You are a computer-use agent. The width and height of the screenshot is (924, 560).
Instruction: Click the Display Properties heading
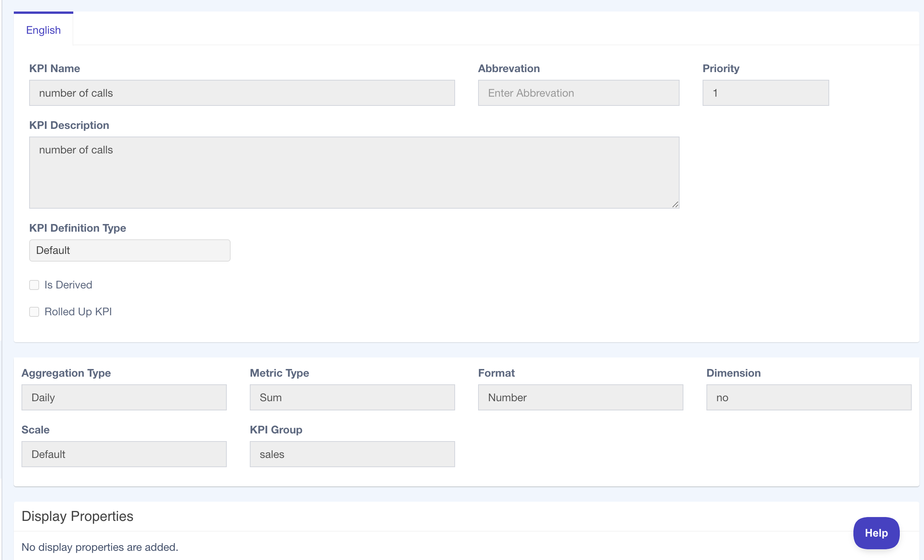[78, 516]
